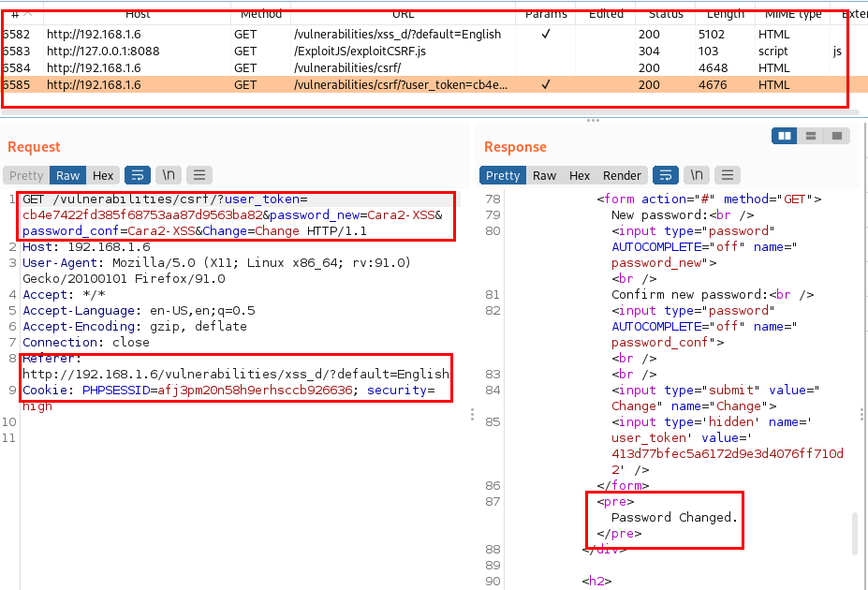Switch Response view to Raw
Viewport: 868px width, 590px height.
pos(544,175)
